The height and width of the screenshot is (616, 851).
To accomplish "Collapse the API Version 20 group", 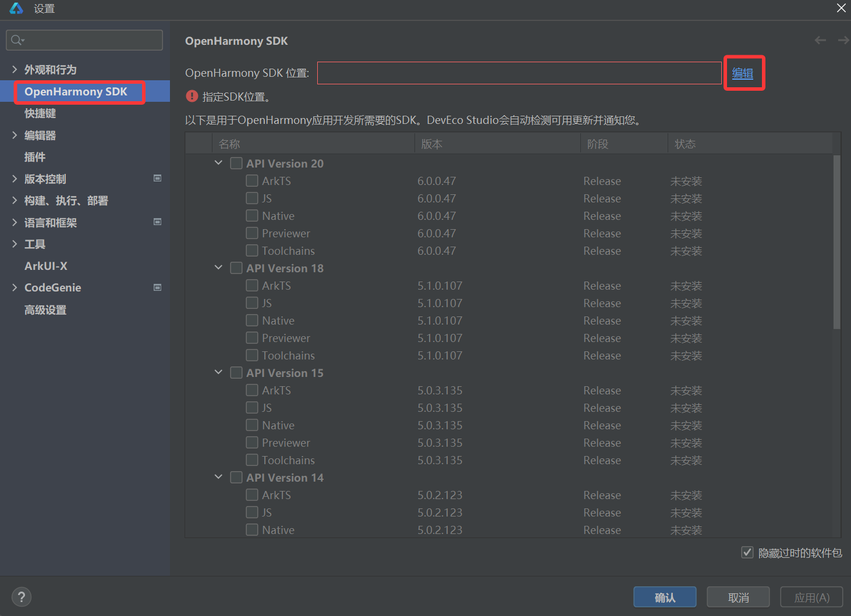I will [218, 163].
